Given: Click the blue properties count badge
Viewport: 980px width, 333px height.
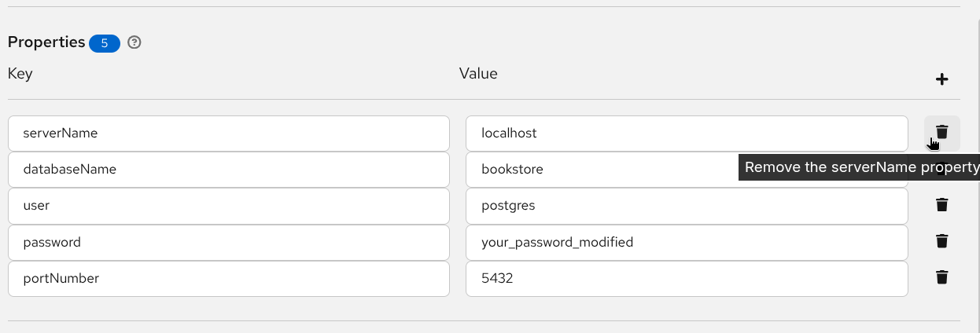Looking at the screenshot, I should [x=105, y=43].
